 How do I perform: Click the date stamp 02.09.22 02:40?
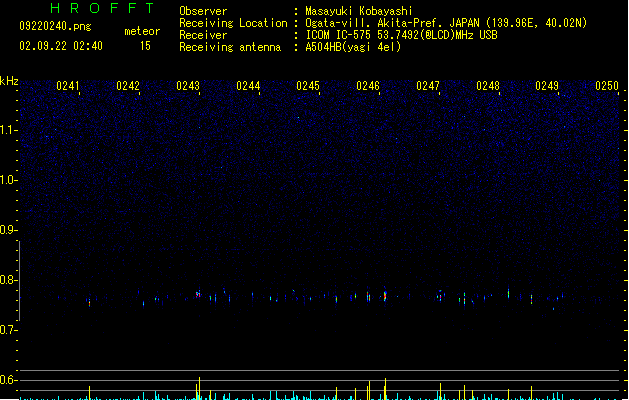61,46
